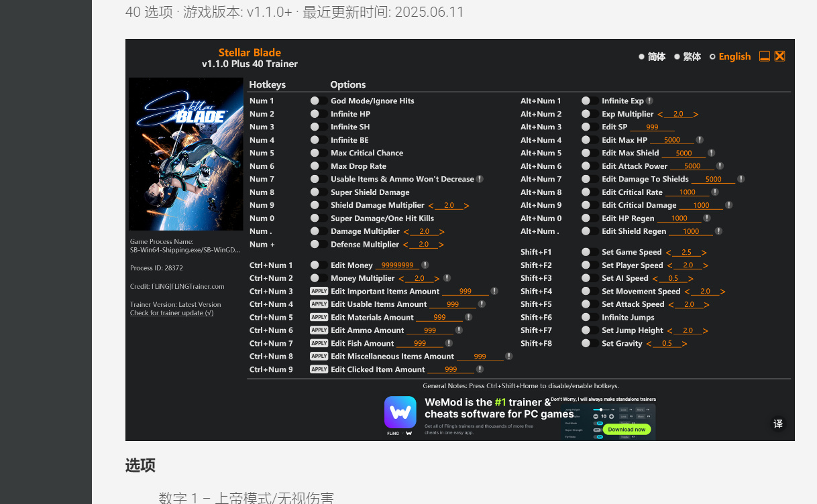Apply Edit Important Items Amount
The image size is (817, 504).
tap(319, 291)
